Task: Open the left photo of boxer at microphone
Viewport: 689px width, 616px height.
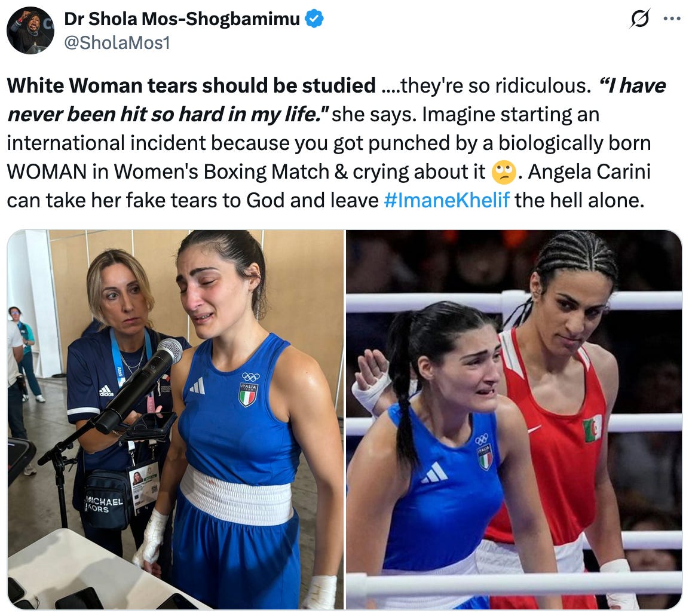Action: [175, 419]
